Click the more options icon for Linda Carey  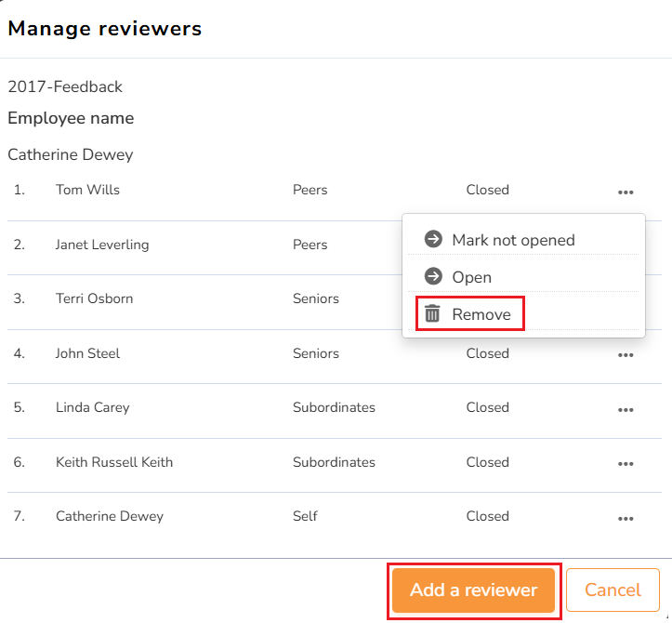coord(626,410)
